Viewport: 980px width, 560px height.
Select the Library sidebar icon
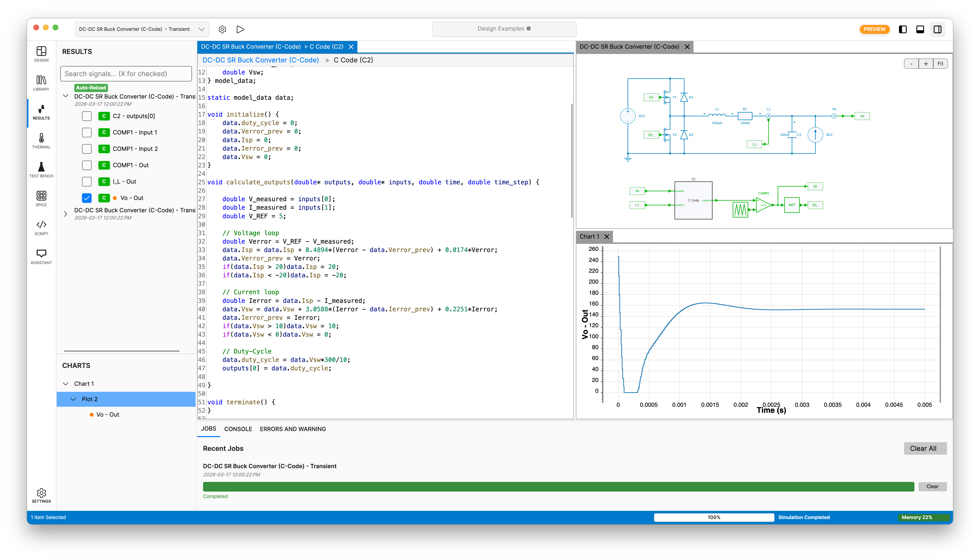pos(41,82)
